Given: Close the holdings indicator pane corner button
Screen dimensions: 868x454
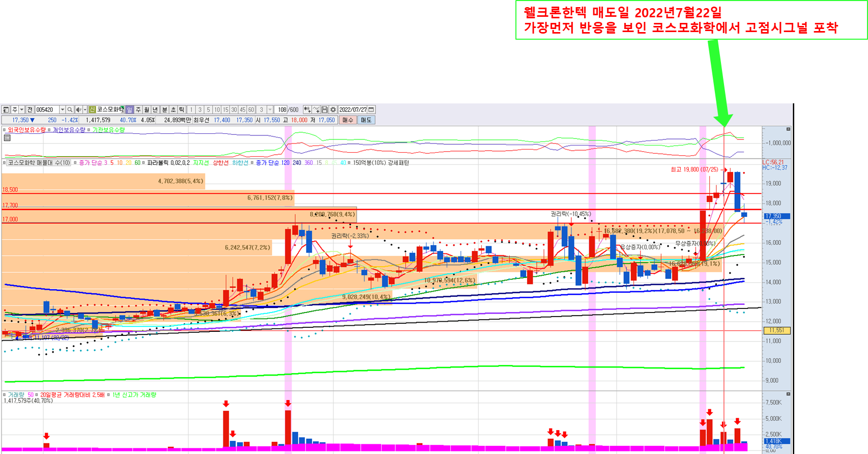Looking at the screenshot, I should point(788,129).
